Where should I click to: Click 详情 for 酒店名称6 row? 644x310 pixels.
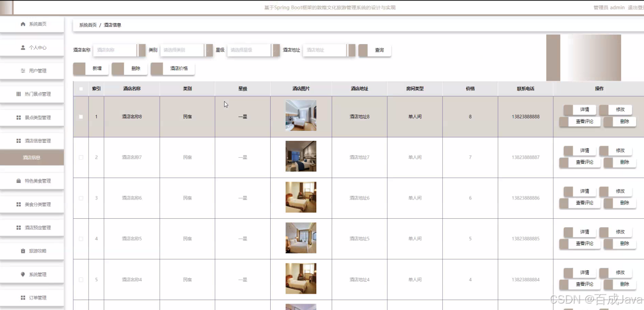point(580,191)
